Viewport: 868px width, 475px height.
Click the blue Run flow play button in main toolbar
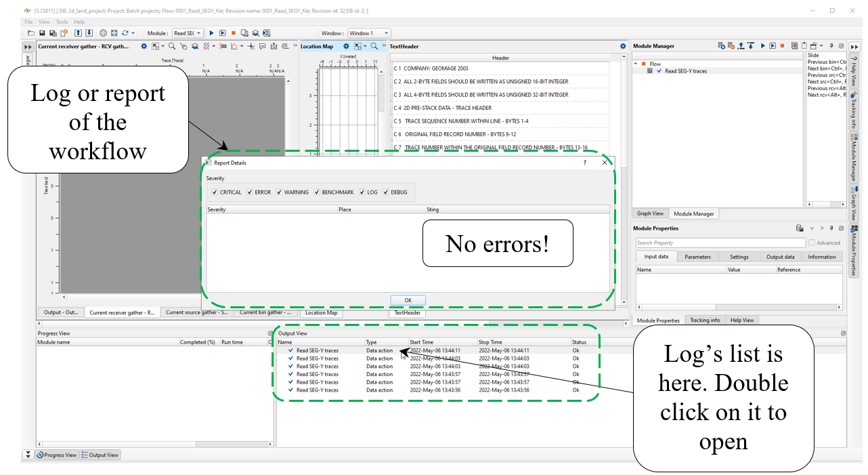[212, 33]
